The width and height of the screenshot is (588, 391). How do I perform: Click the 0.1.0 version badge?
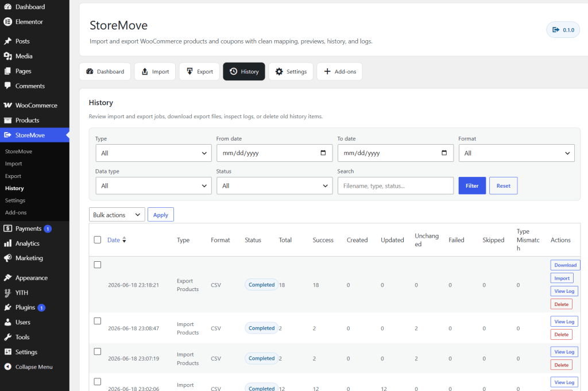point(563,30)
